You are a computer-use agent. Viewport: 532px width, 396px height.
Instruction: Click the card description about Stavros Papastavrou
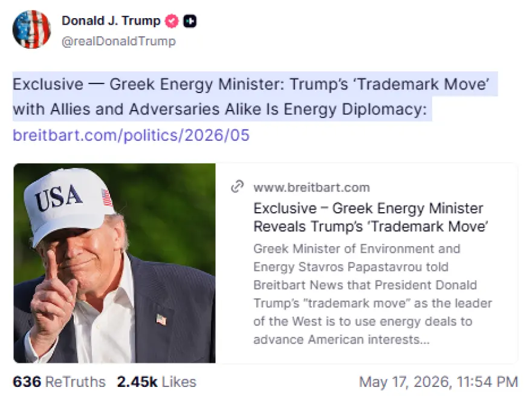click(x=372, y=294)
